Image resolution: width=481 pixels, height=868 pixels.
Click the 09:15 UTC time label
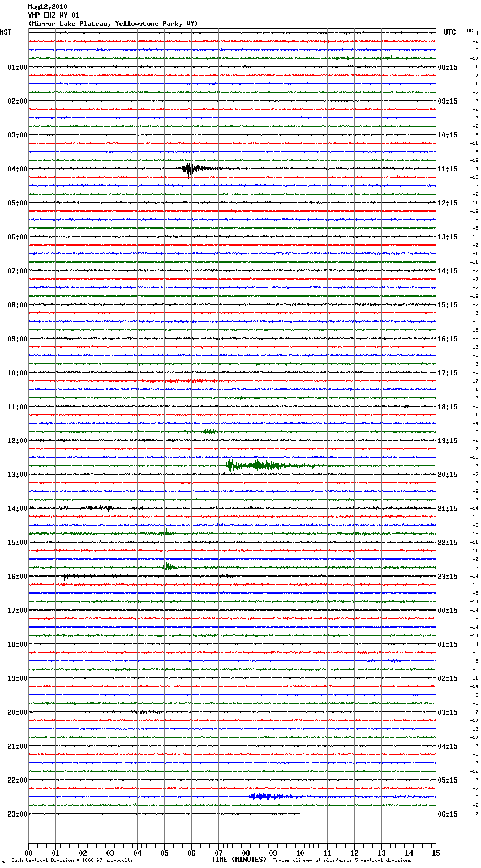(448, 101)
